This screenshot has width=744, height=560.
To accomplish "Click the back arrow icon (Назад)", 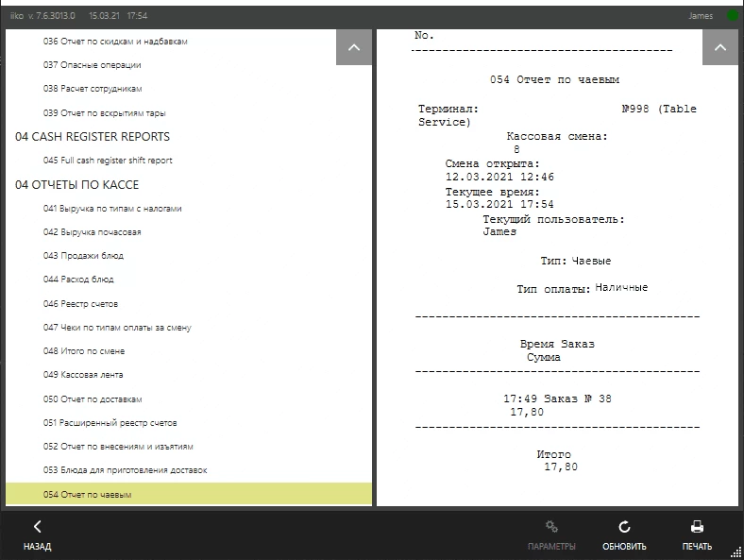I will pos(38,527).
